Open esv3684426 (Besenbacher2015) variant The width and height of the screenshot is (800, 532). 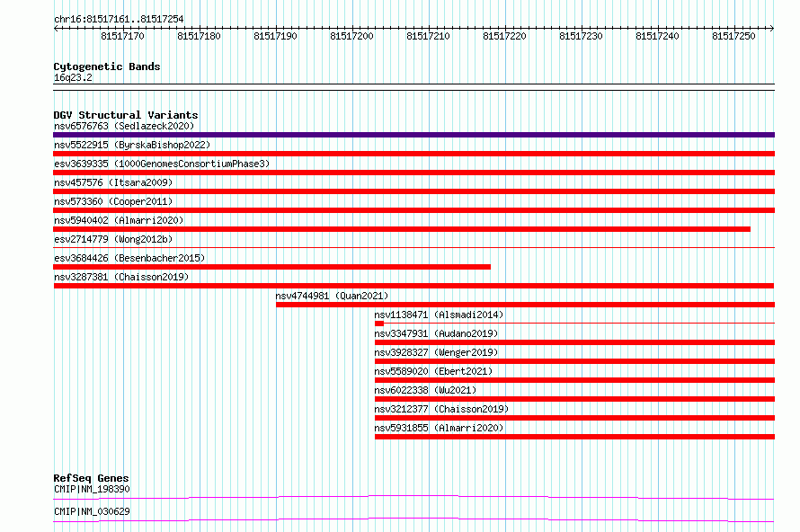[x=129, y=258]
